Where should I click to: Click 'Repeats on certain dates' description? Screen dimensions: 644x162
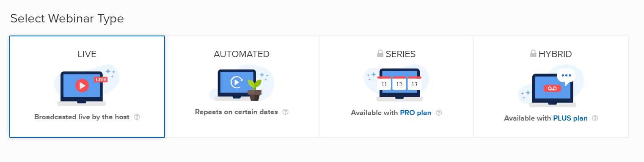(237, 112)
